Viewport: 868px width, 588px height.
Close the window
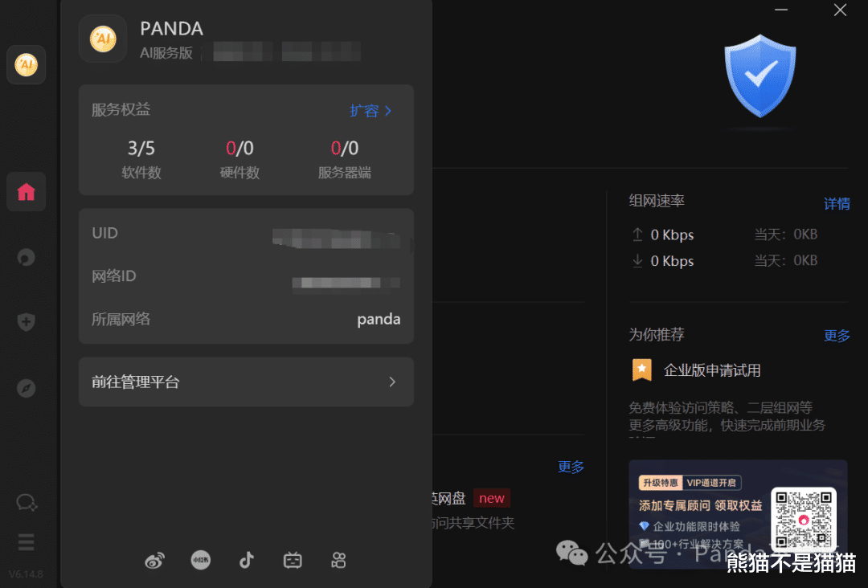point(841,10)
